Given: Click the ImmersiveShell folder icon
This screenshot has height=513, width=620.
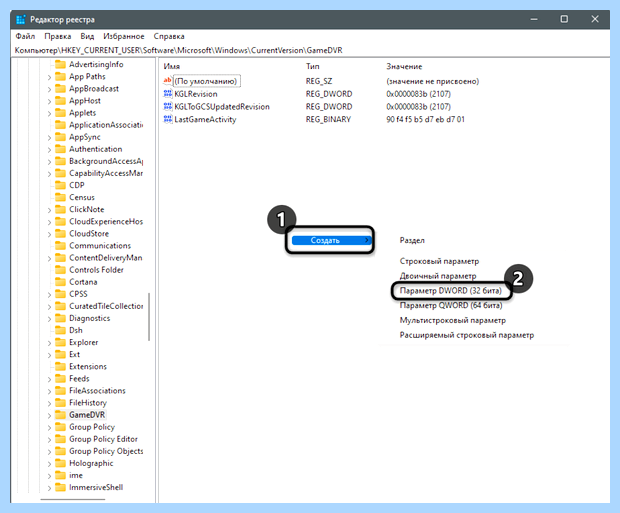Looking at the screenshot, I should coord(60,487).
